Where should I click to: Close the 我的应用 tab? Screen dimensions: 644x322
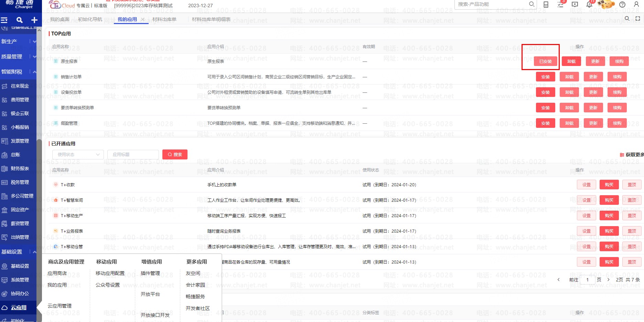143,19
